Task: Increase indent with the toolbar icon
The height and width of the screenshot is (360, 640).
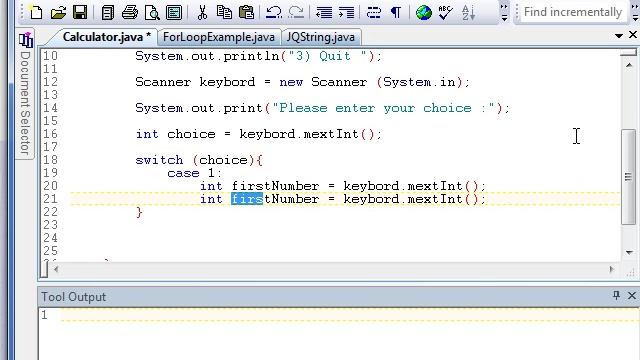Action: (346, 13)
